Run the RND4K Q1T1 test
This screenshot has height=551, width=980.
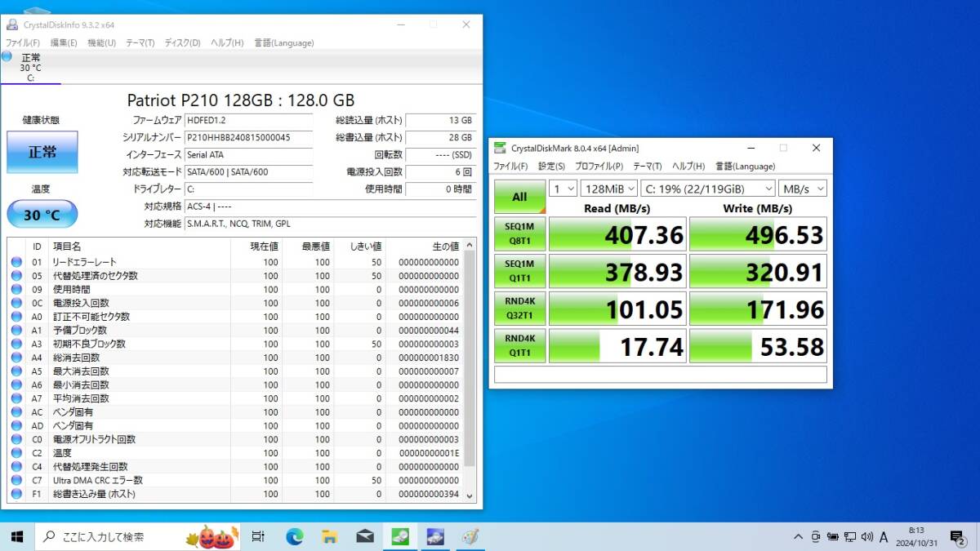tap(519, 345)
